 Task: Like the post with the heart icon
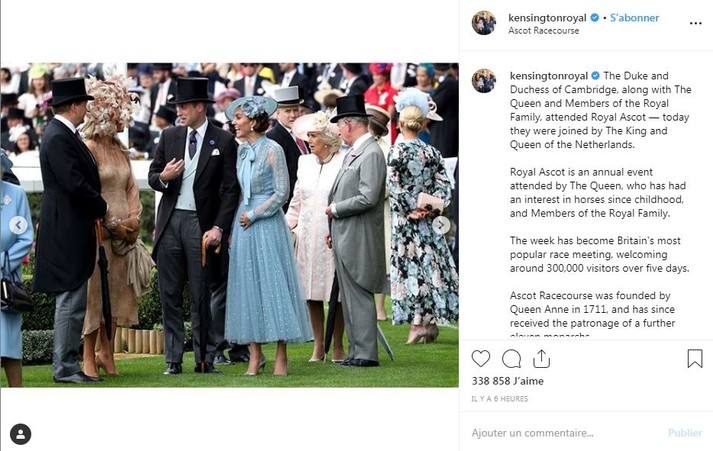(x=481, y=359)
